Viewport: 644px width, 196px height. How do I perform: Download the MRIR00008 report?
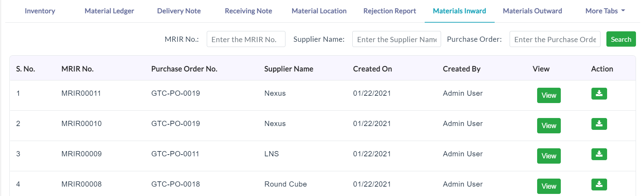599,185
